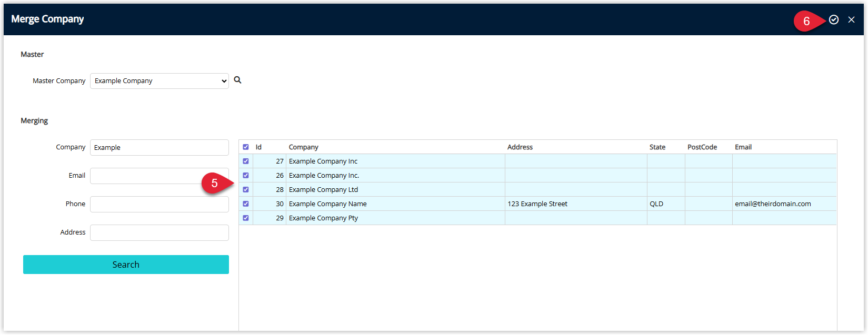
Task: Click Id 26 cell
Action: pyautogui.click(x=270, y=176)
